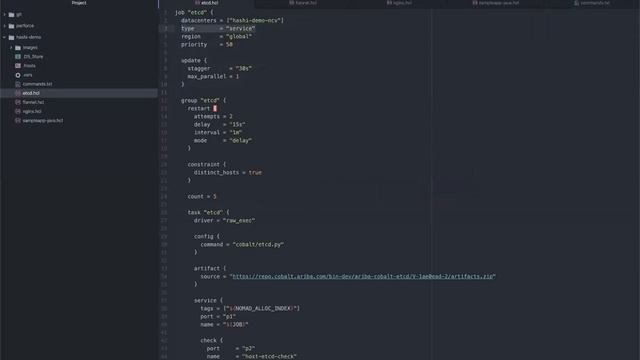
Task: Click the images folder icon
Action: click(18, 47)
